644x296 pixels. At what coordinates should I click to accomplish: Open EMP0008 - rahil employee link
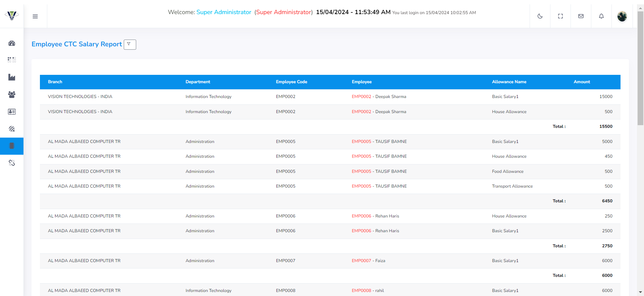point(368,291)
